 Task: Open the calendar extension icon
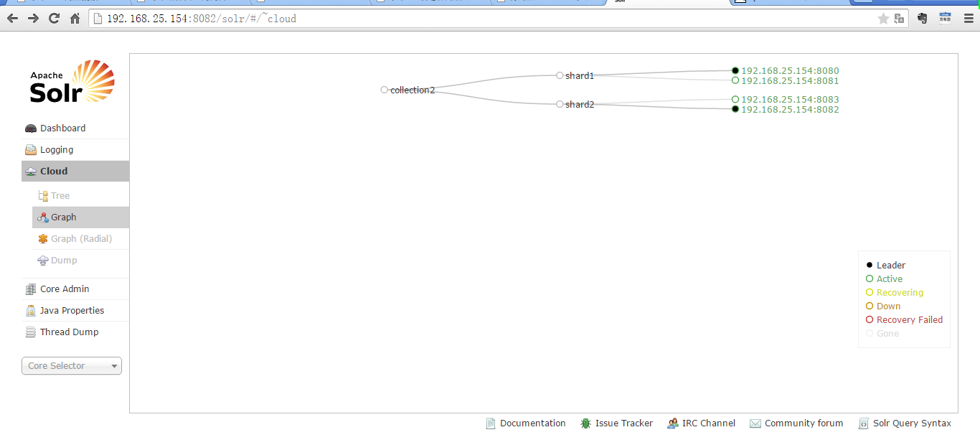(x=946, y=19)
